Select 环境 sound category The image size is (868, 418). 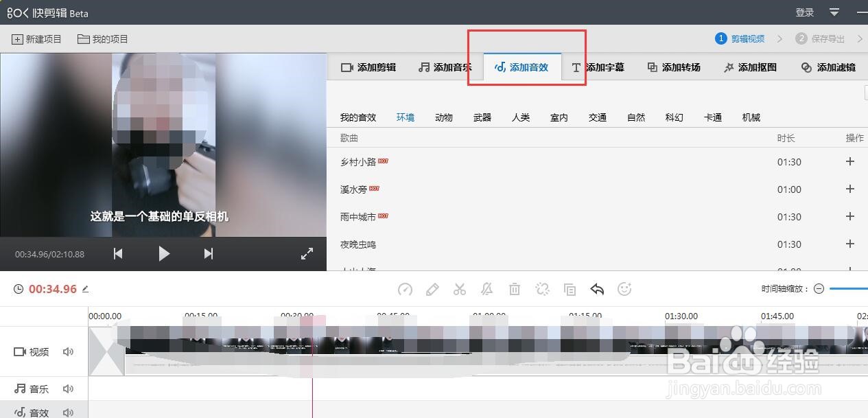(406, 117)
